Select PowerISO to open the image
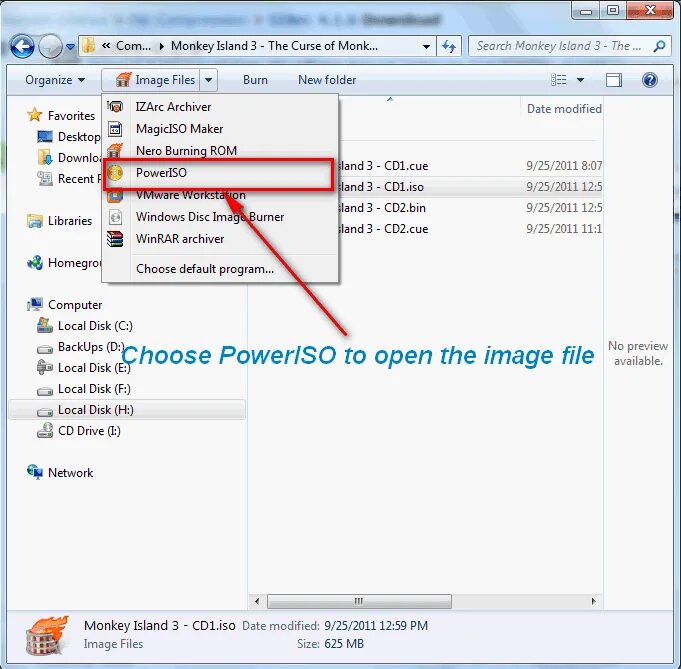Screen dimensions: 681x669 point(220,173)
